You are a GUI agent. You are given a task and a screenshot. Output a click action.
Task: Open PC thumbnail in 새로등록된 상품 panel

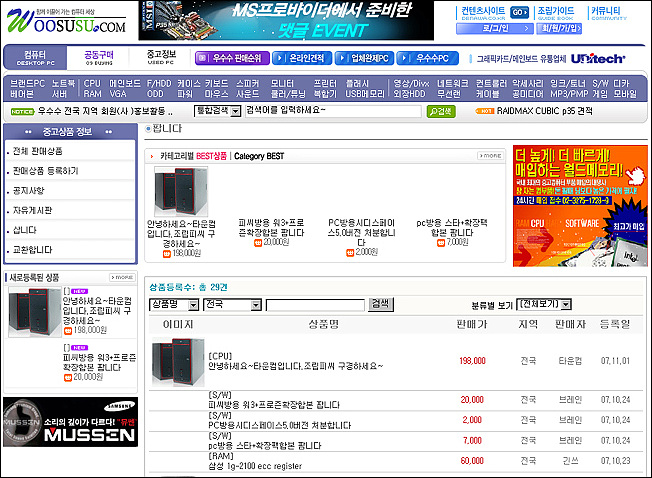pos(35,312)
